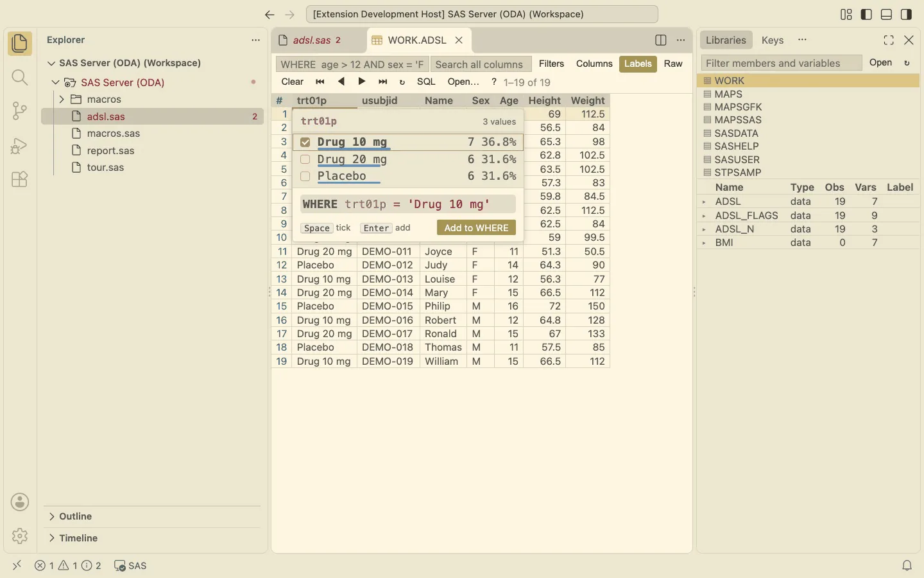This screenshot has width=924, height=578.
Task: Expand the ADSL_FLAGS dataset row
Action: point(705,216)
